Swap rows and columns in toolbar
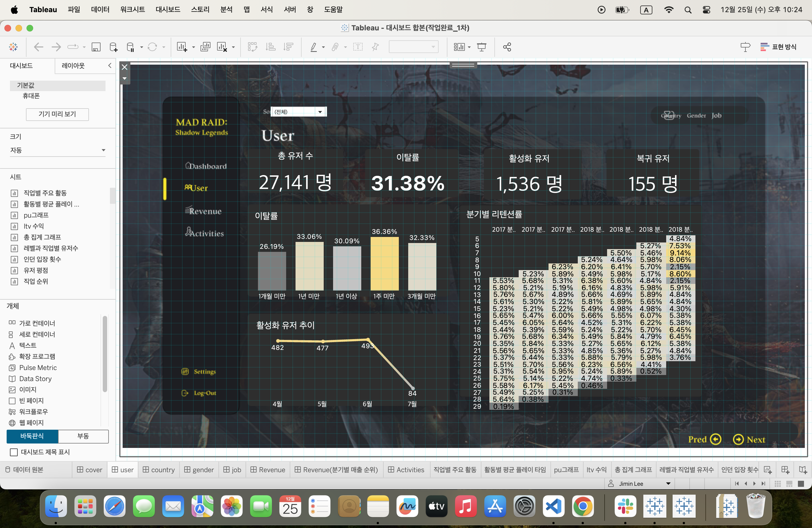Screen dimensions: 812x528 [252, 47]
